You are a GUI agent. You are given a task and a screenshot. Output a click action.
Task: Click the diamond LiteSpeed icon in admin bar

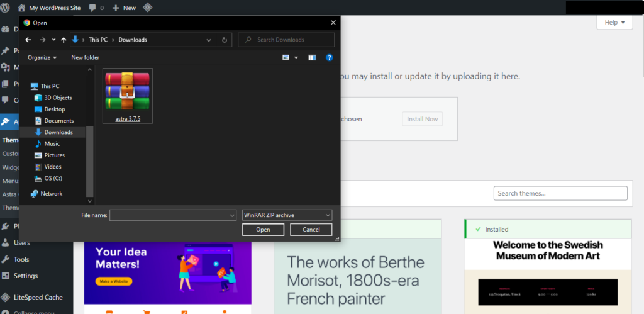pyautogui.click(x=147, y=8)
